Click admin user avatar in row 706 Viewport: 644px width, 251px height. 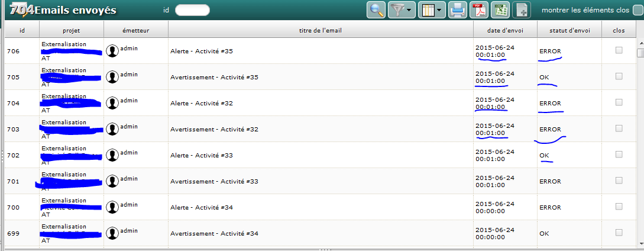click(112, 51)
